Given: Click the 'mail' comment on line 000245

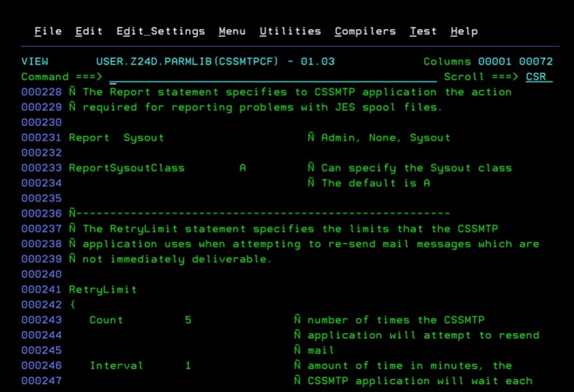Looking at the screenshot, I should pos(314,351).
